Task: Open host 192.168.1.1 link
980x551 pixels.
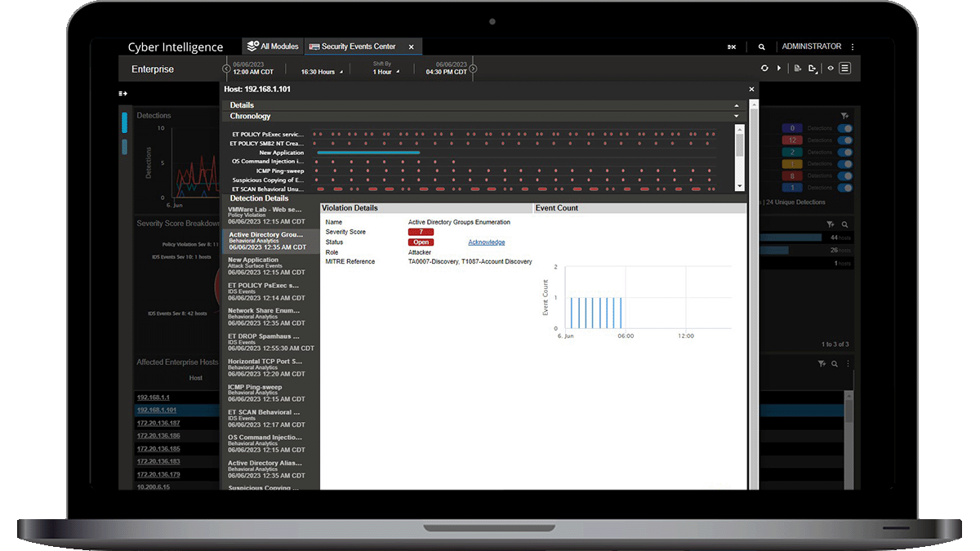Action: [153, 397]
